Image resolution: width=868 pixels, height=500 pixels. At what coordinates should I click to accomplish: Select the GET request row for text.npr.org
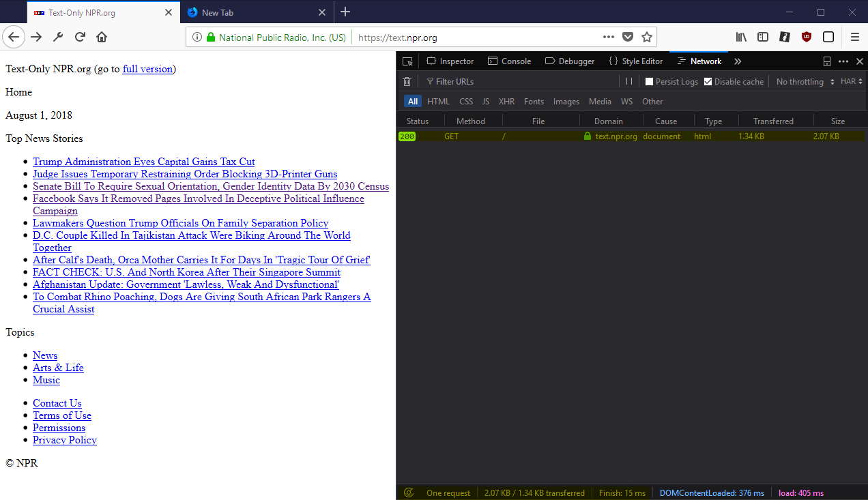click(631, 136)
